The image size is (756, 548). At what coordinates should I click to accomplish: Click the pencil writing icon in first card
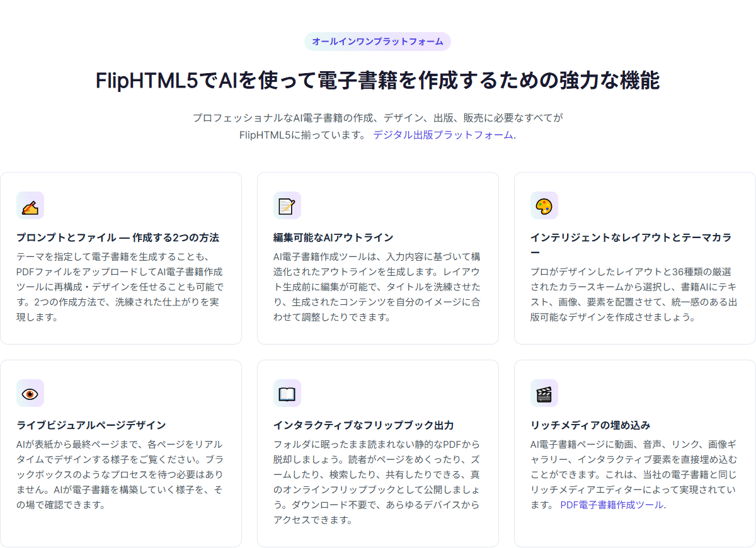(x=30, y=205)
